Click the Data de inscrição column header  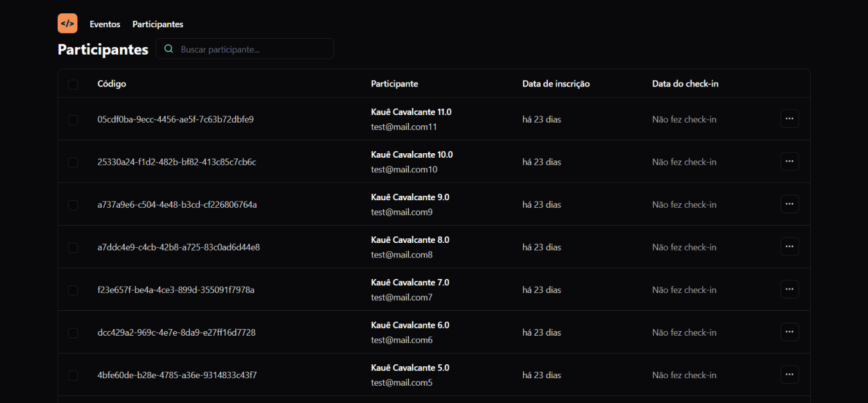coord(556,84)
